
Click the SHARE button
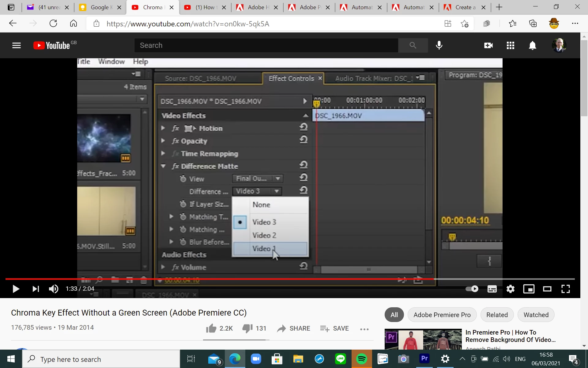[293, 328]
